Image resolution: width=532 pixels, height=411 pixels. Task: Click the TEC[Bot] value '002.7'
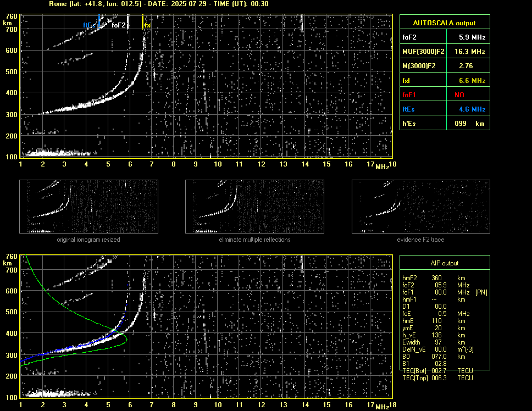(x=439, y=371)
